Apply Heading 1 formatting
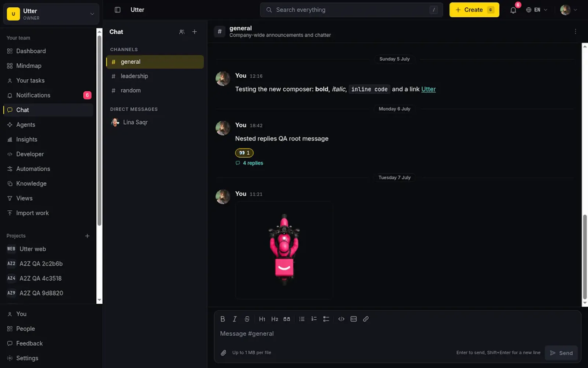This screenshot has height=368, width=588. [262, 319]
